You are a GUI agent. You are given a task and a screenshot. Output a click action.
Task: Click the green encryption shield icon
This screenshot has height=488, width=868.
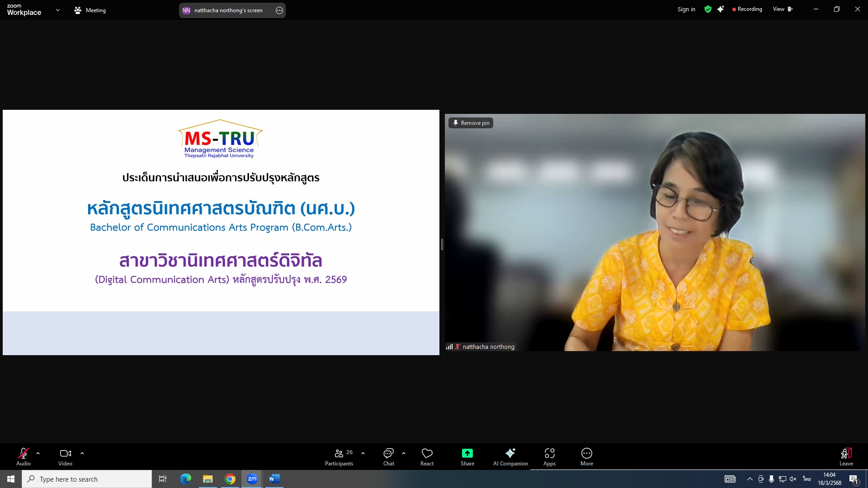tap(708, 9)
